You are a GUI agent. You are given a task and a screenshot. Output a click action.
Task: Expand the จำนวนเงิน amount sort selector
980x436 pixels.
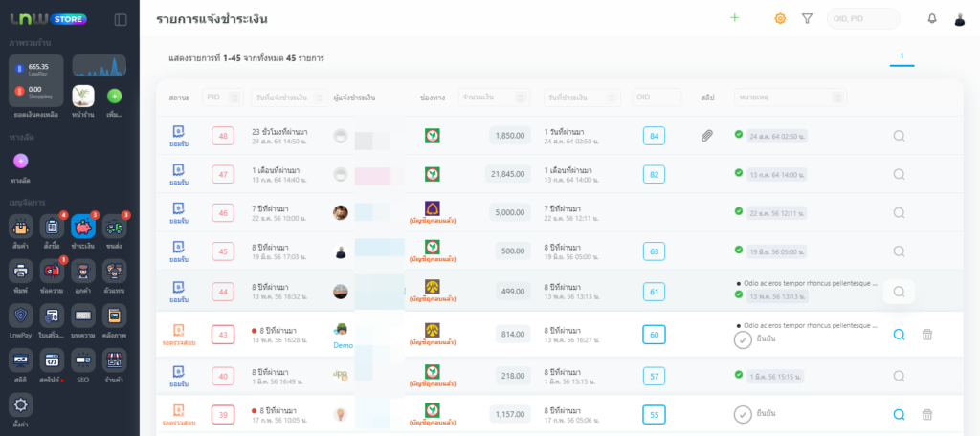click(521, 98)
